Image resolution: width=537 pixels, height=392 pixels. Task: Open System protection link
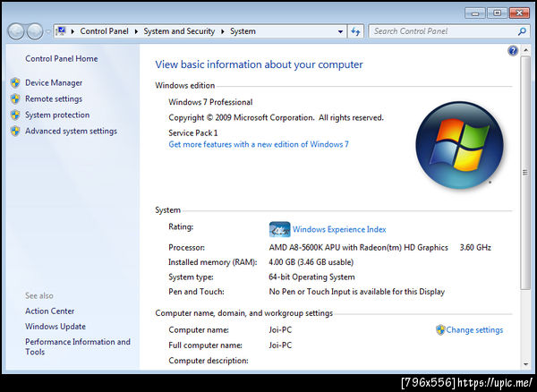[57, 115]
